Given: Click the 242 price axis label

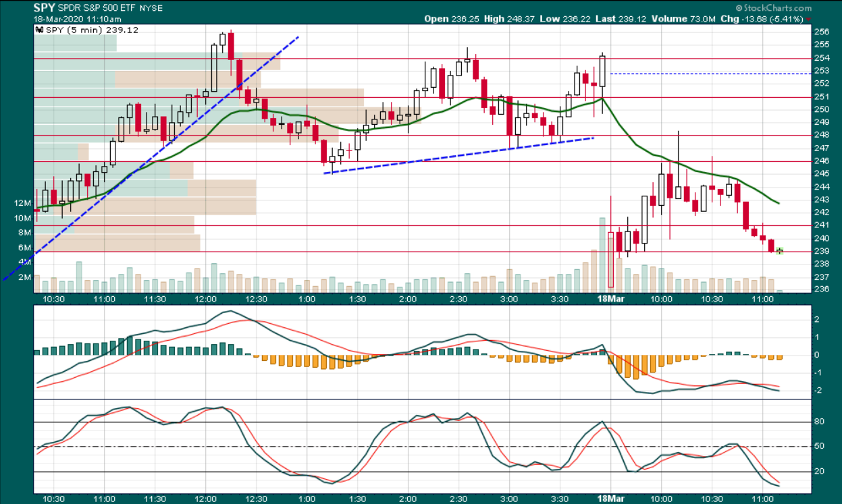Looking at the screenshot, I should (822, 213).
